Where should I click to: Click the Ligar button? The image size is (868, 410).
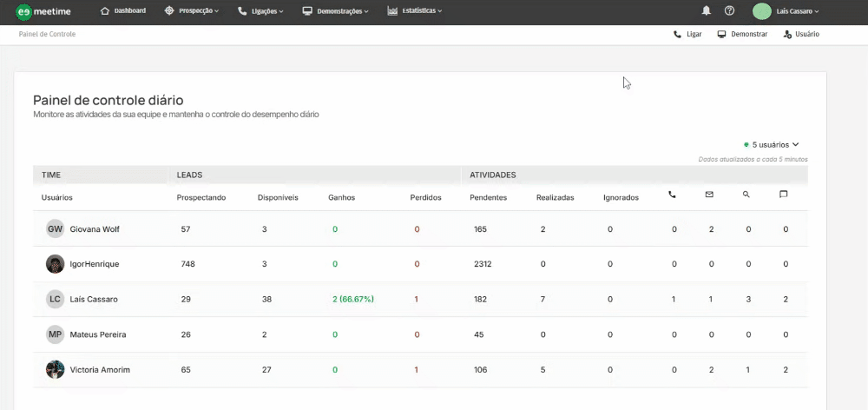(x=687, y=35)
